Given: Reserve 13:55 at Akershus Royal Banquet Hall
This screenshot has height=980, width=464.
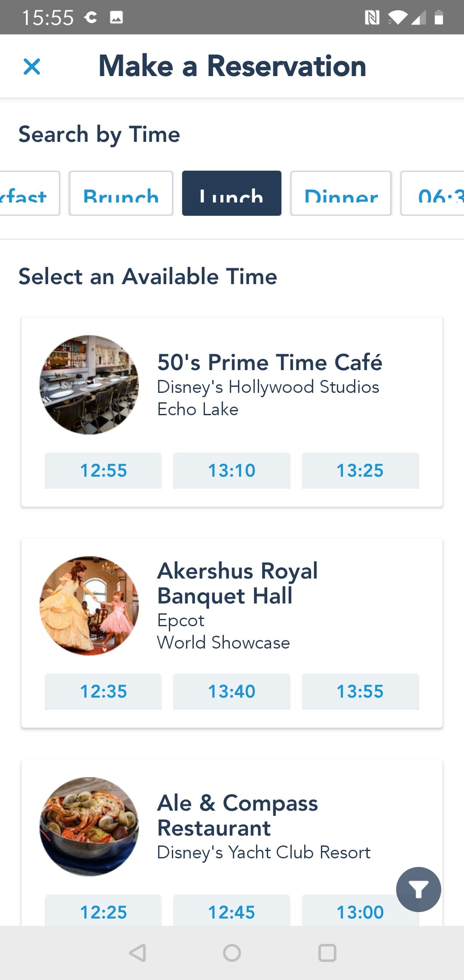Looking at the screenshot, I should (x=360, y=692).
